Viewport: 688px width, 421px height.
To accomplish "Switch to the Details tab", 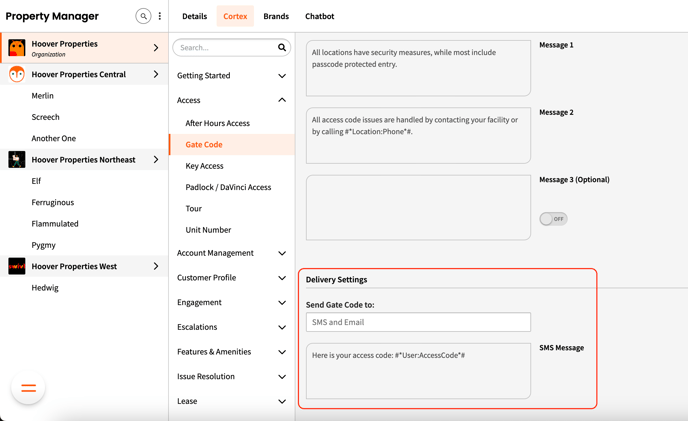I will [x=194, y=16].
